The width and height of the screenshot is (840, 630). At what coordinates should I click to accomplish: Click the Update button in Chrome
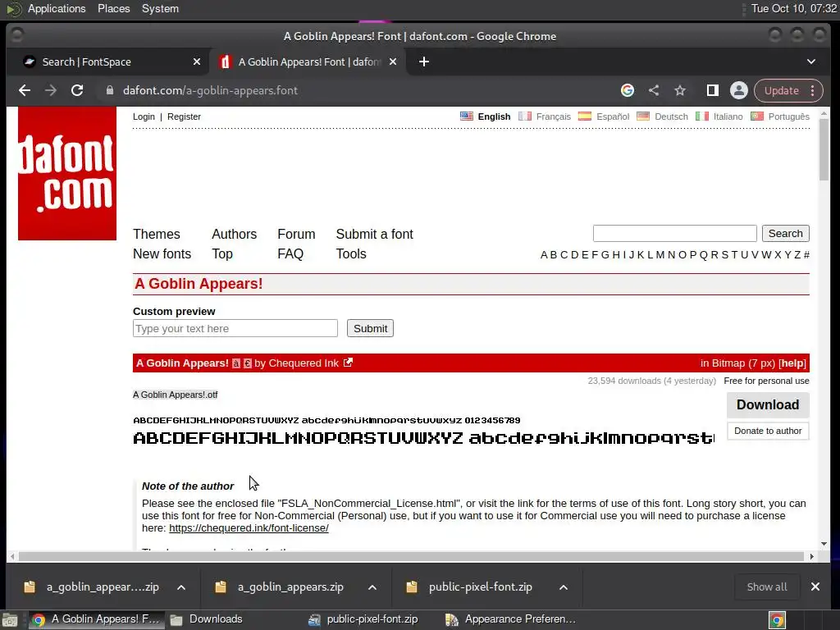tap(781, 90)
